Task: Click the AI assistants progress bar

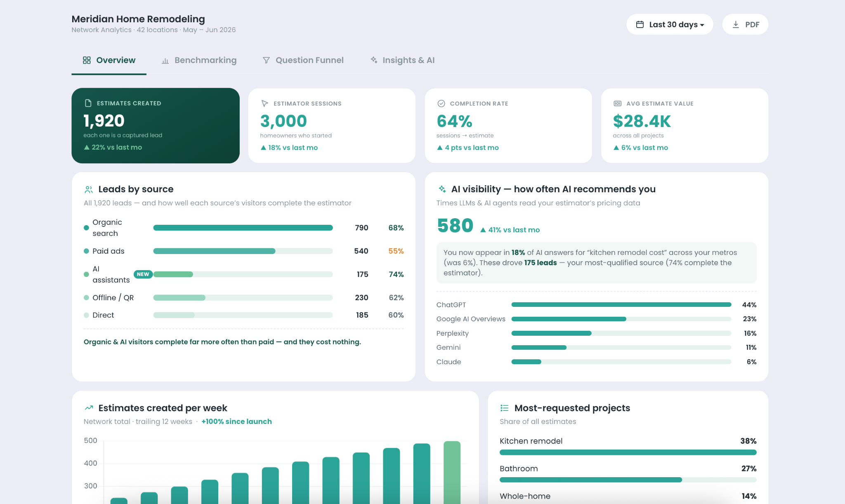Action: click(243, 274)
